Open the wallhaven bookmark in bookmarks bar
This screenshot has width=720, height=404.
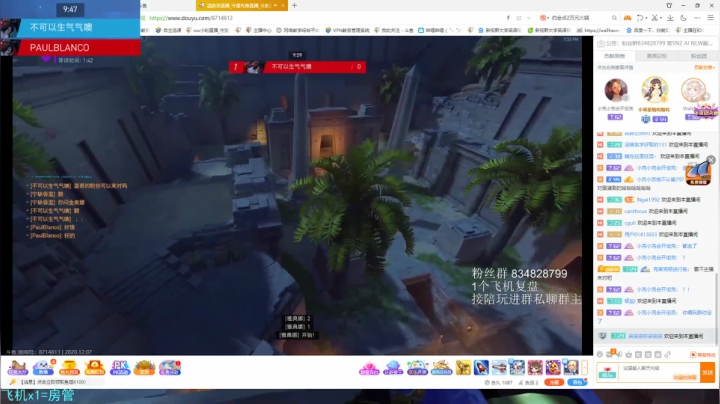tap(598, 30)
